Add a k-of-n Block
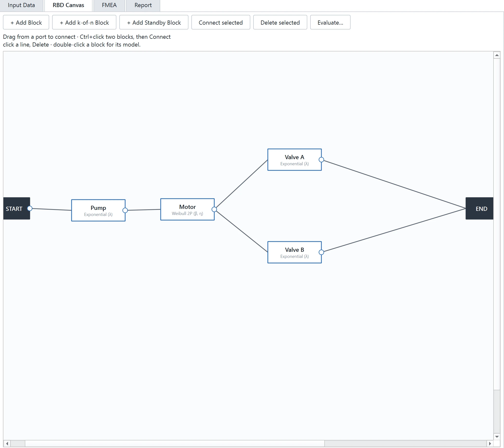The height and width of the screenshot is (448, 504). click(84, 22)
